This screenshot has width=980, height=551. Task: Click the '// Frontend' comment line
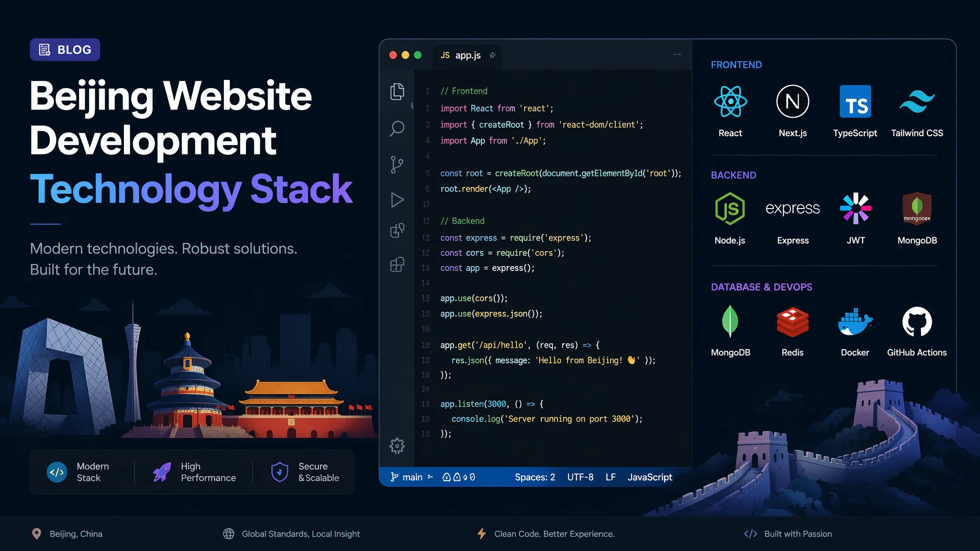[464, 91]
